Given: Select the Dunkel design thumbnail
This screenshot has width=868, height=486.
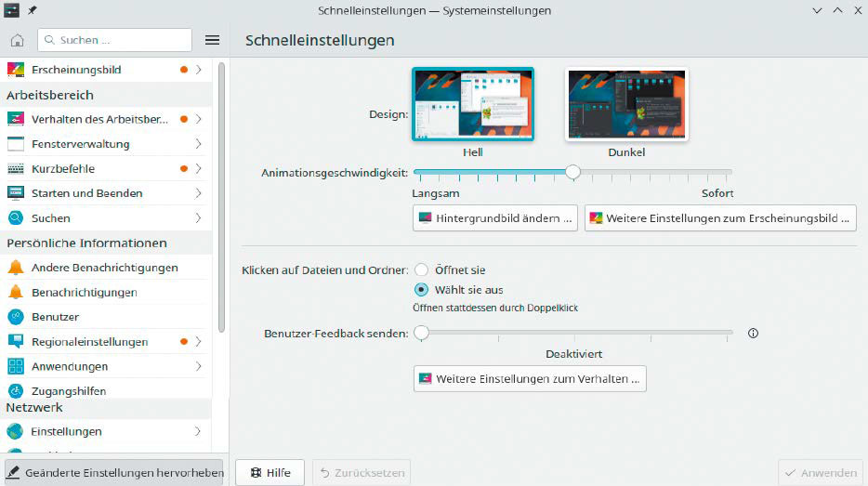Looking at the screenshot, I should point(626,104).
